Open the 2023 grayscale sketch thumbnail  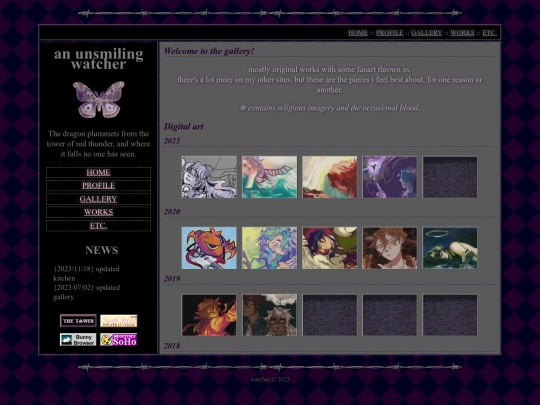tap(209, 177)
